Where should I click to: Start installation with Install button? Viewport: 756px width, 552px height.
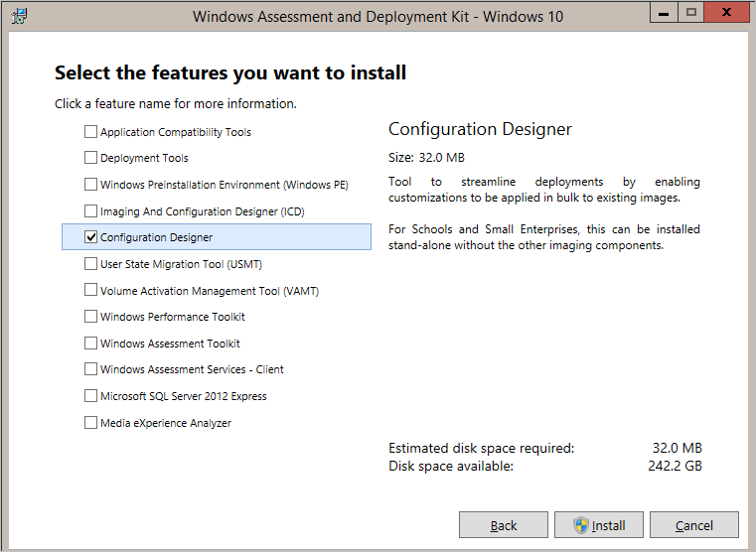[599, 524]
